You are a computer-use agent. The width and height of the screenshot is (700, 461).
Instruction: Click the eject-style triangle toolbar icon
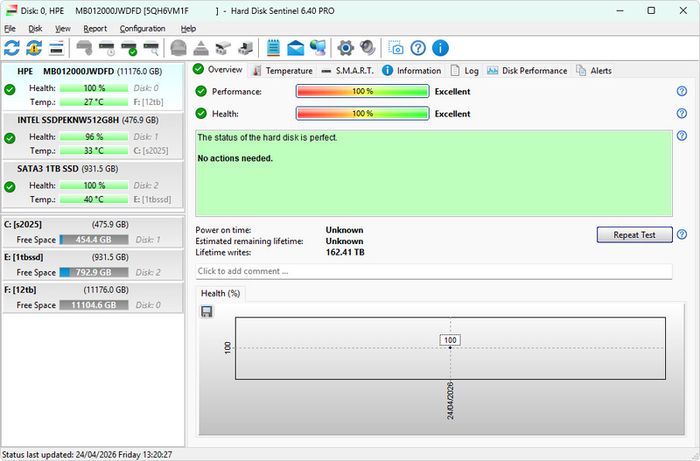201,48
